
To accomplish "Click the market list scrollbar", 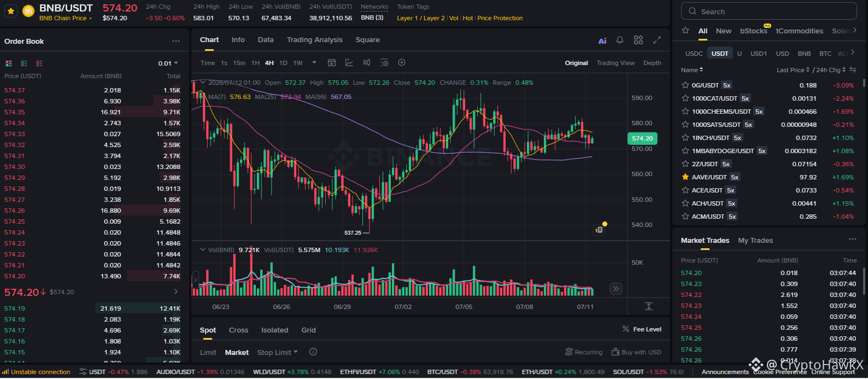I will click(x=864, y=83).
